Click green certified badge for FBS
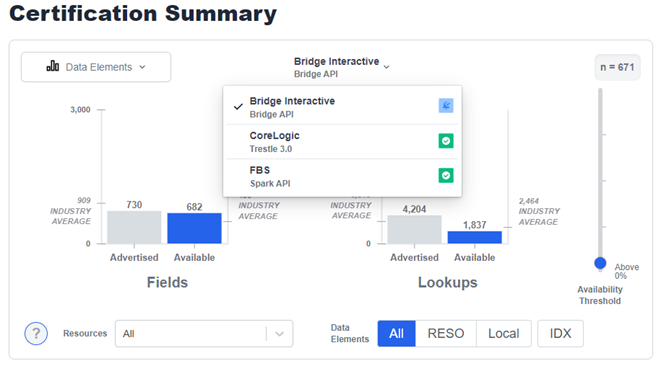Image resolution: width=661 pixels, height=366 pixels. [446, 175]
